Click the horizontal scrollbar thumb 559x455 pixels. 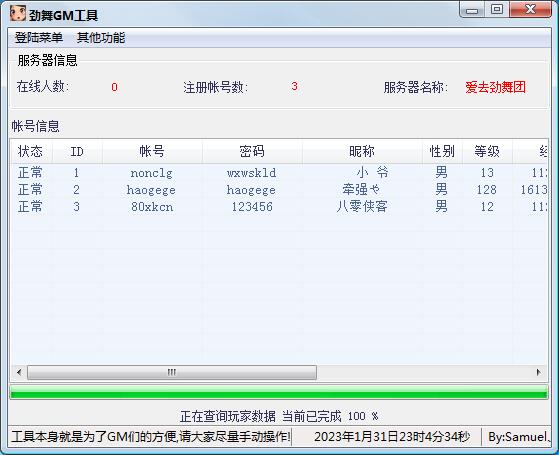point(172,372)
